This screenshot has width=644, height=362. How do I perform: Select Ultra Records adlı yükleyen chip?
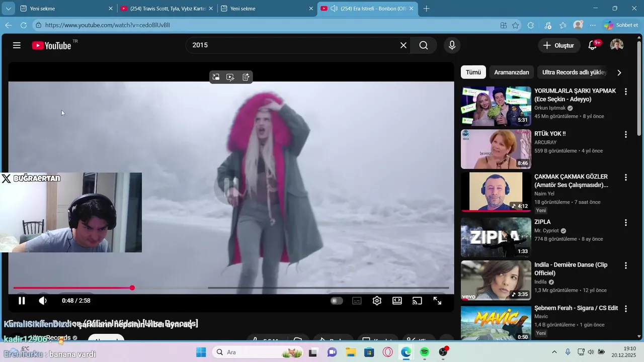coord(574,72)
